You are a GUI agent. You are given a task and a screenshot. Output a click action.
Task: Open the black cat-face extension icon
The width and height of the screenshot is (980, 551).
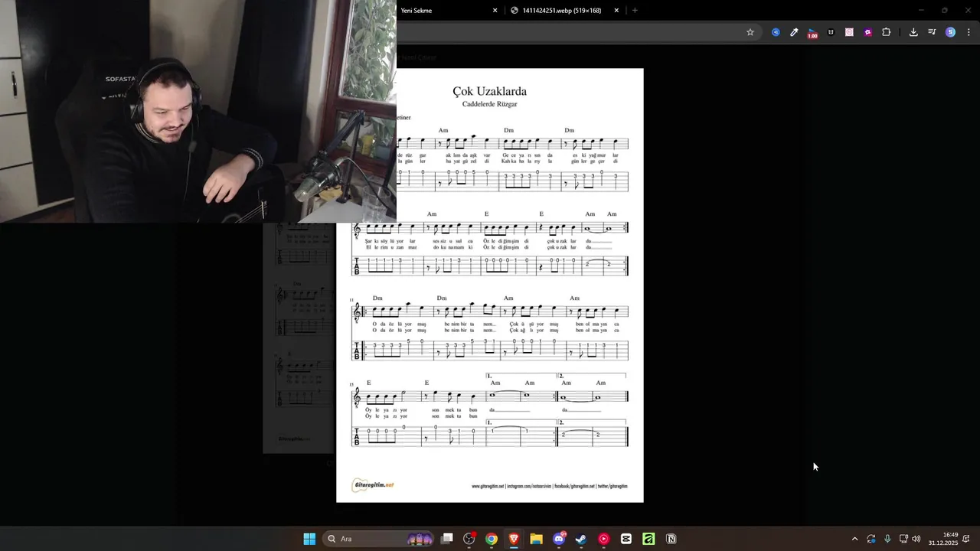tap(831, 32)
